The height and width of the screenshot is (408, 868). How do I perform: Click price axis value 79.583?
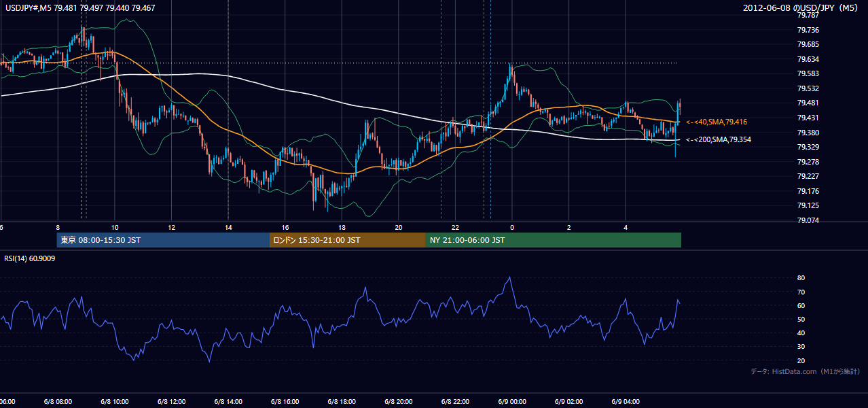click(808, 73)
